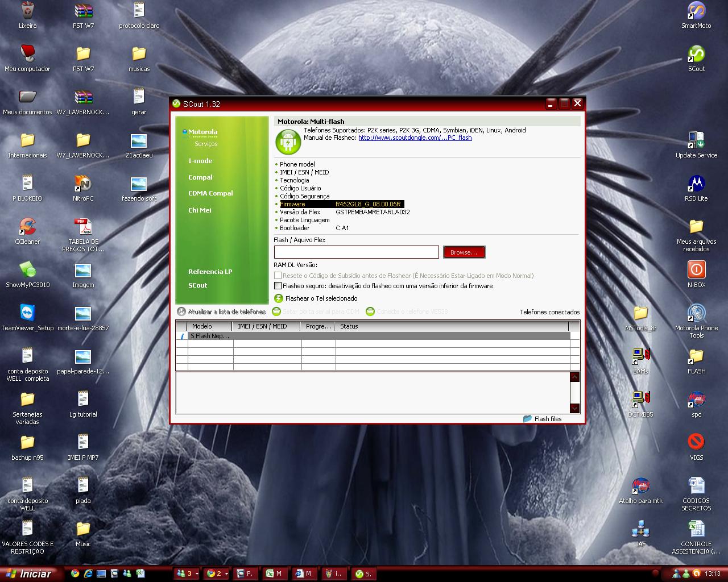Image resolution: width=728 pixels, height=582 pixels.
Task: Click the Modelo column header
Action: click(209, 326)
